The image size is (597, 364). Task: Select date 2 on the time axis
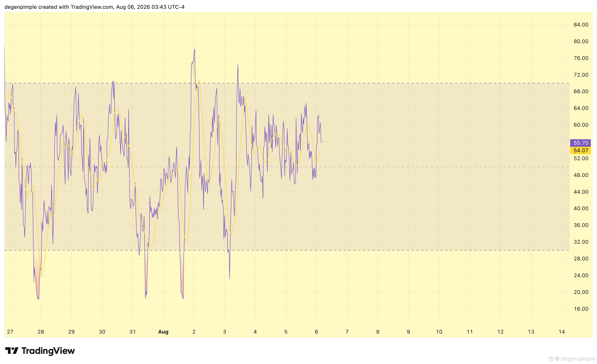(x=194, y=332)
